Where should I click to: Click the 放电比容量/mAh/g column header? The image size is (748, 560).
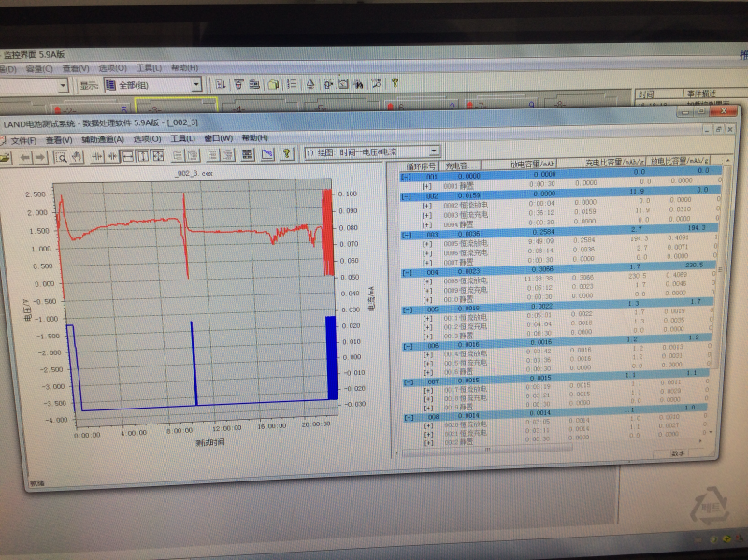tap(680, 161)
